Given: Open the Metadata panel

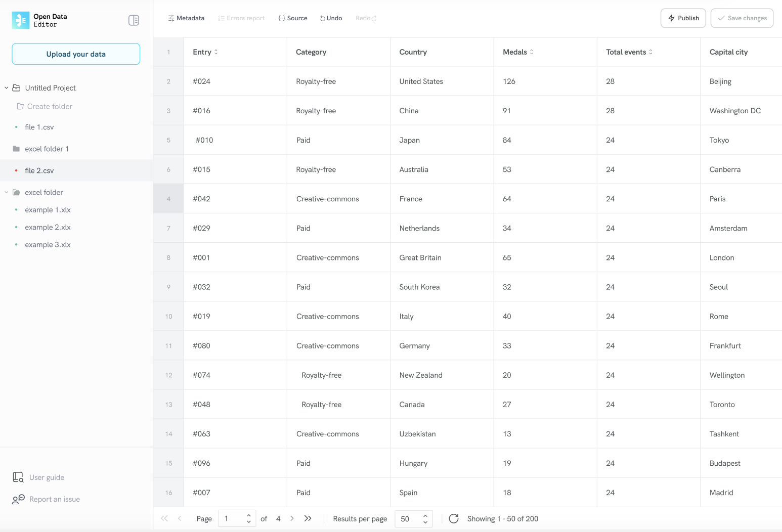Looking at the screenshot, I should click(x=186, y=18).
